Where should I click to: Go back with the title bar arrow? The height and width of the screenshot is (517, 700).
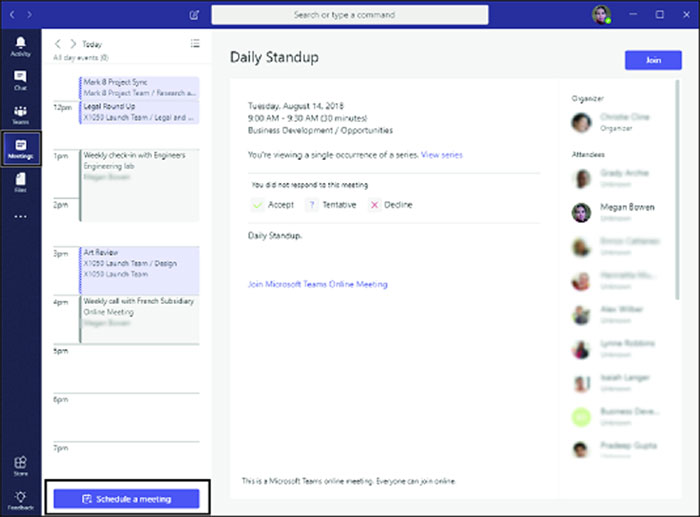(12, 15)
